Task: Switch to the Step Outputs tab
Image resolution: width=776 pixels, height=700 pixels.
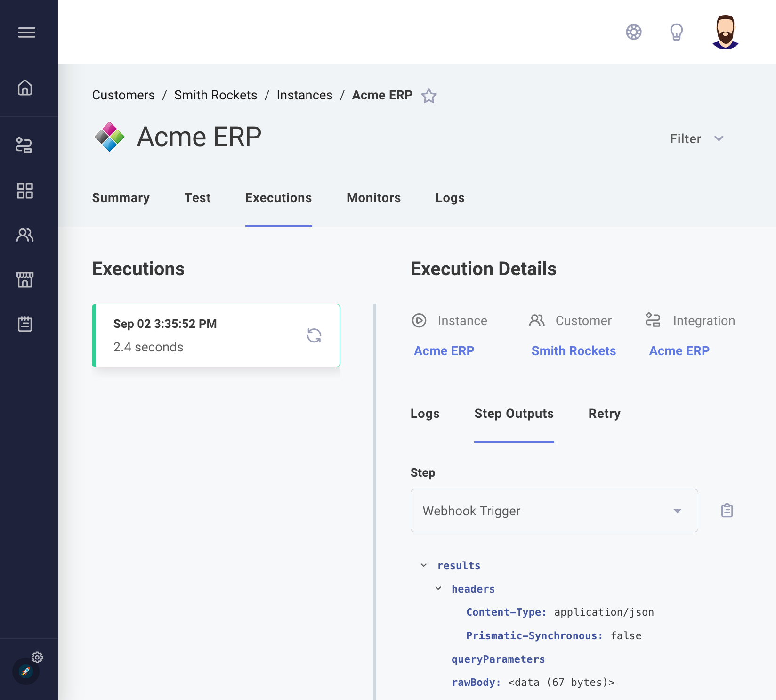Action: tap(513, 414)
